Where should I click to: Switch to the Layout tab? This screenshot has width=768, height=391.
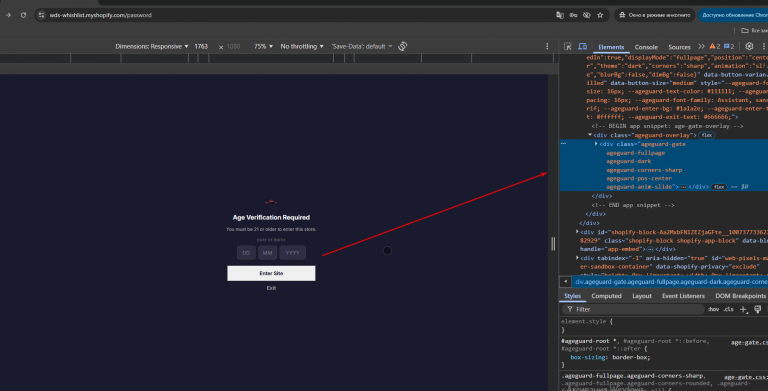point(642,296)
